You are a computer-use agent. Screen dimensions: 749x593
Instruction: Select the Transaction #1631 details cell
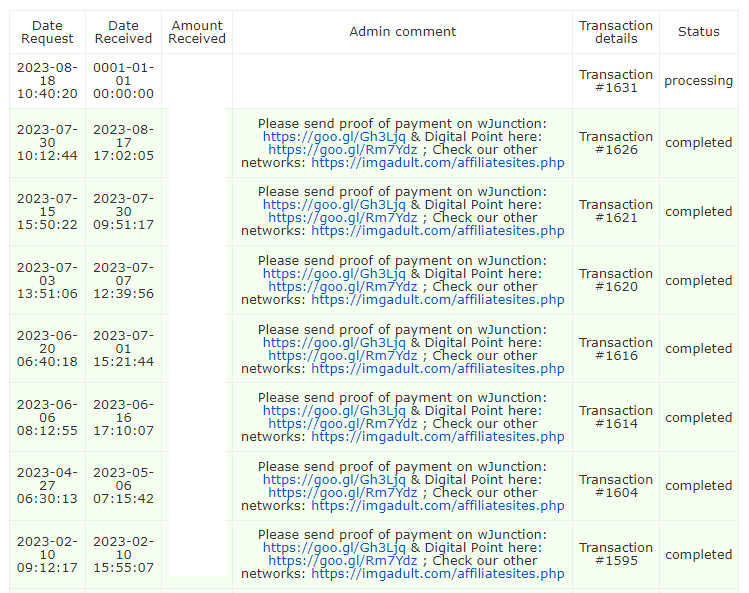[615, 81]
